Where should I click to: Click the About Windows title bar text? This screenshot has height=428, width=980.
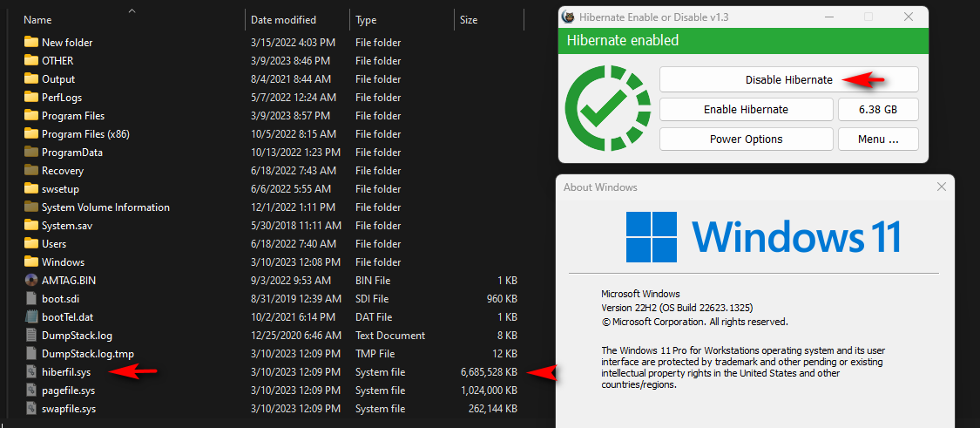[x=600, y=187]
